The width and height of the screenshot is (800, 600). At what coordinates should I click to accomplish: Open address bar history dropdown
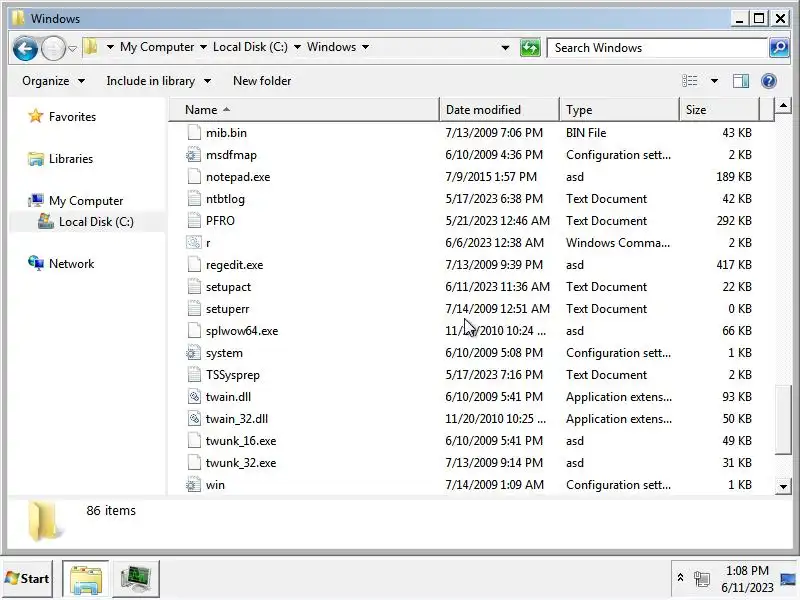click(505, 48)
